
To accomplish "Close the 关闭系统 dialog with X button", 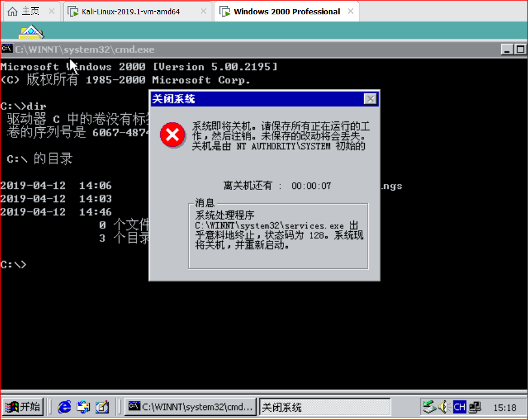I will coord(370,99).
